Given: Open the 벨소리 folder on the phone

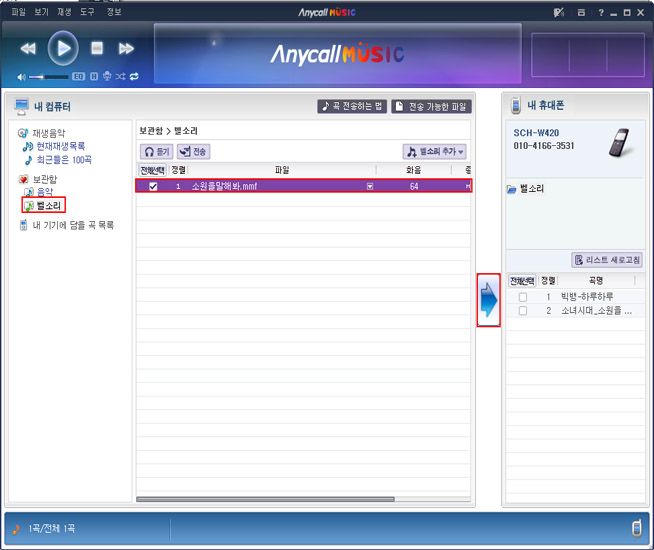Looking at the screenshot, I should click(531, 189).
